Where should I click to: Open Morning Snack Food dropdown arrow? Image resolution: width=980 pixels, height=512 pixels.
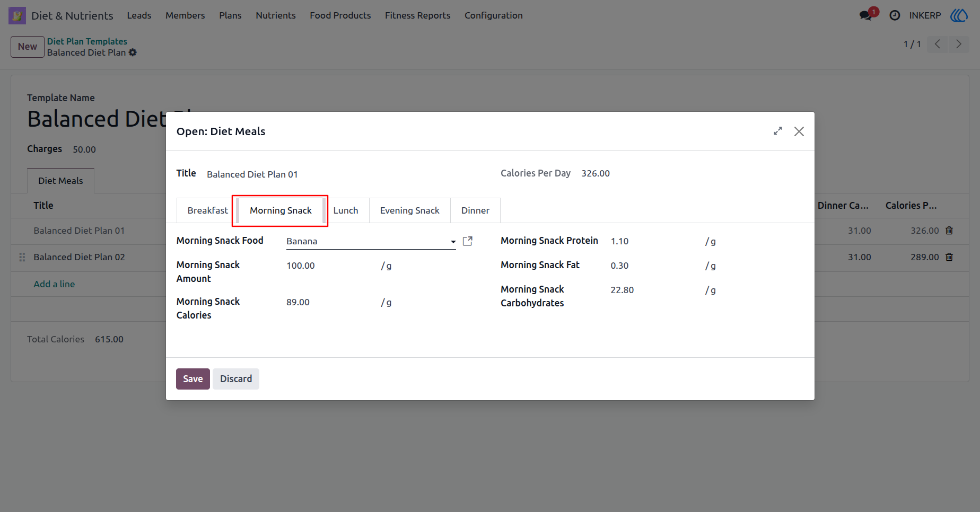[x=453, y=242]
